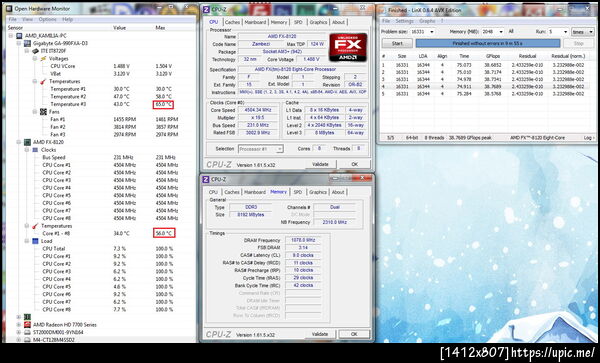Click the Residual (norm.) column header in LinX
Viewport: 600px width, 363px height.
pyautogui.click(x=568, y=56)
